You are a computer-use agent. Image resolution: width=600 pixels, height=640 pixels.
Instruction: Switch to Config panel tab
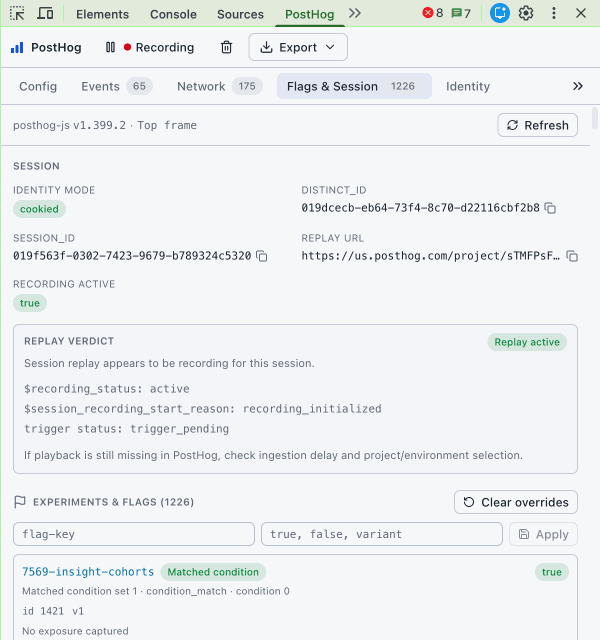pyautogui.click(x=38, y=86)
